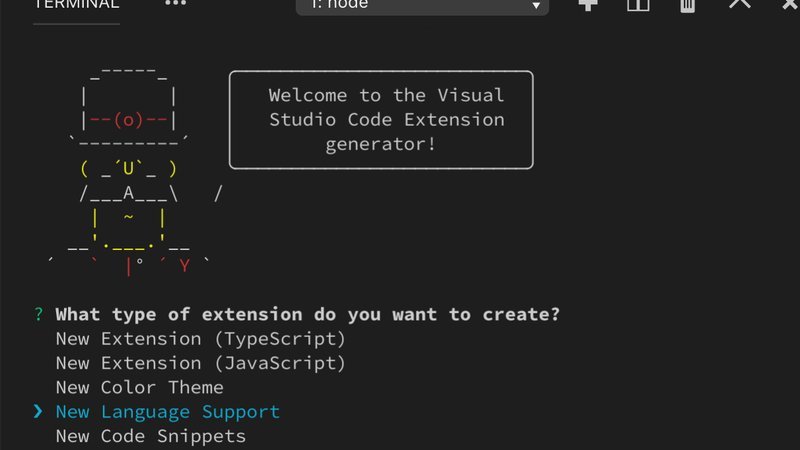Viewport: 800px width, 450px height.
Task: Switch to the TERMINAL tab
Action: [x=76, y=4]
